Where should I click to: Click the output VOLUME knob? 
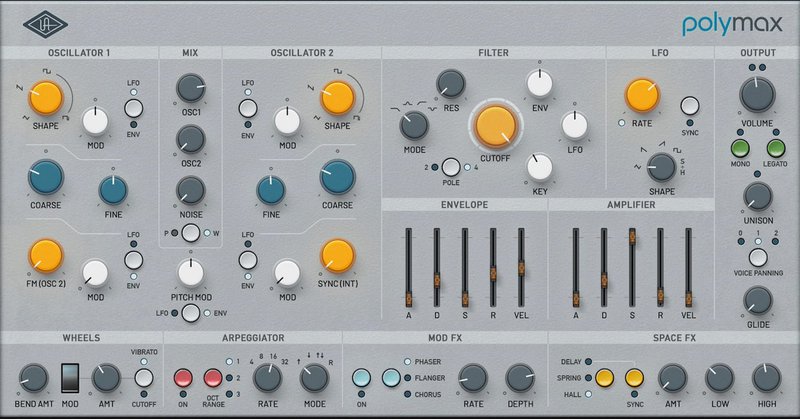[757, 95]
